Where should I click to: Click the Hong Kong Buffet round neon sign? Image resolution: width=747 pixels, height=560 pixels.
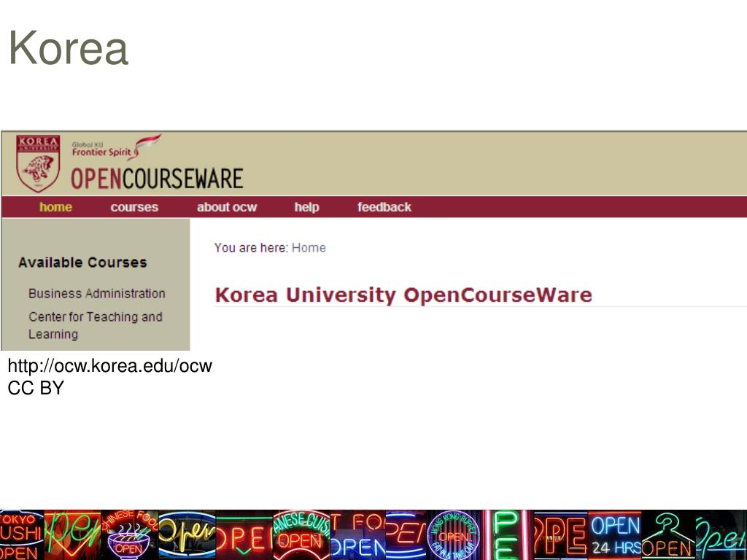point(454,534)
